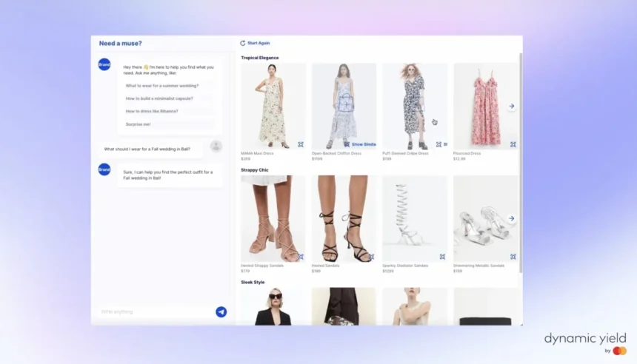Click the user avatar beside the Bali question

[216, 146]
